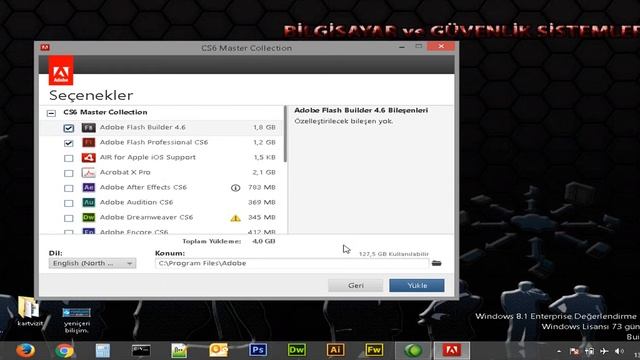Browse for install location folder icon
This screenshot has height=360, width=640.
click(x=436, y=263)
